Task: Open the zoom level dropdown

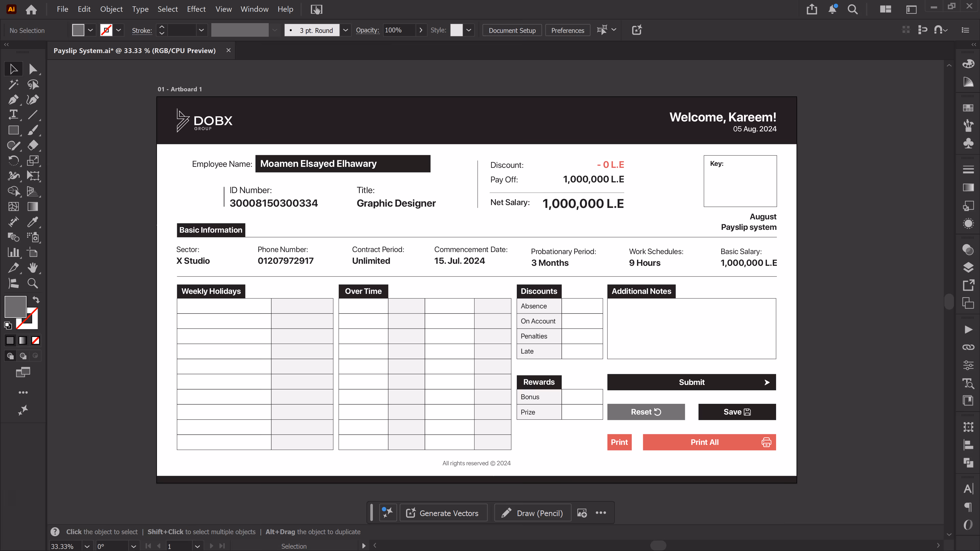Action: click(87, 546)
